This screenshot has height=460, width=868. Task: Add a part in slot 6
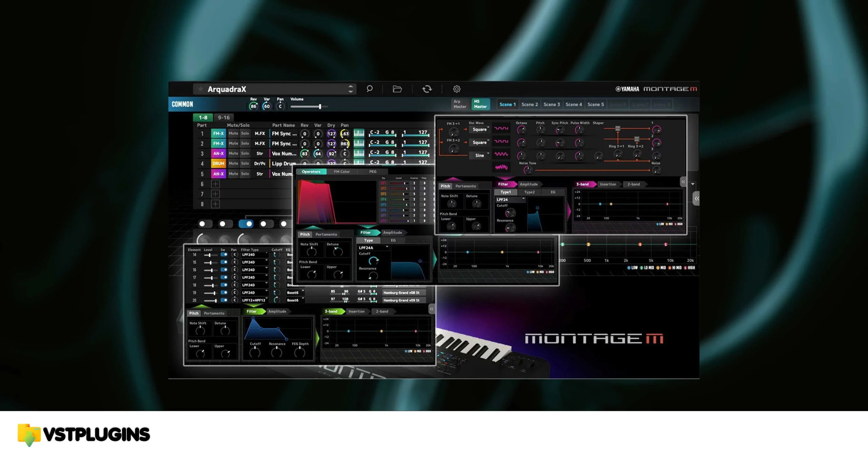(x=215, y=184)
